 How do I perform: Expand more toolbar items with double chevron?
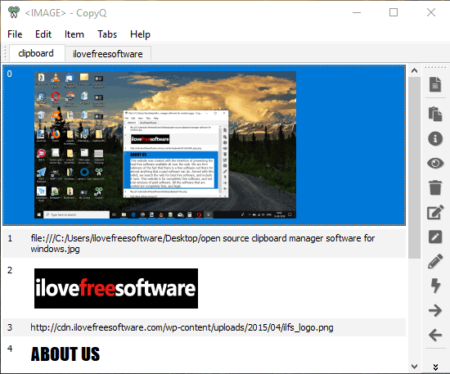coord(435,367)
